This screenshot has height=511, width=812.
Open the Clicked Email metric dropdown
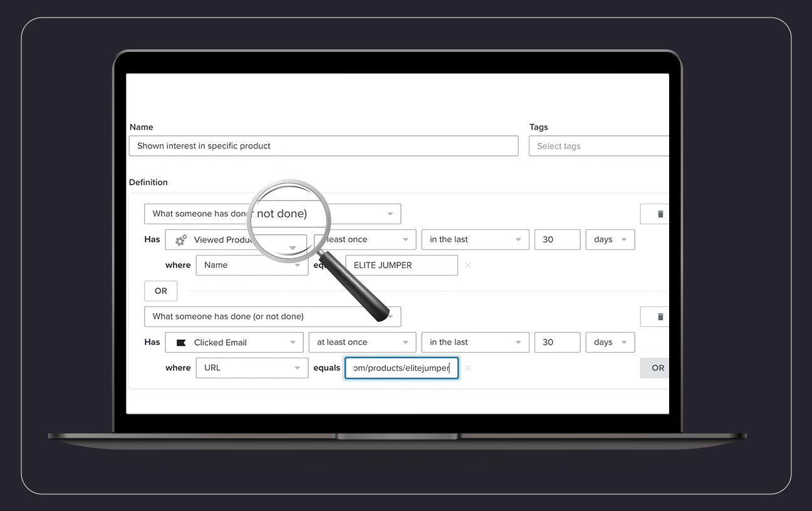234,343
